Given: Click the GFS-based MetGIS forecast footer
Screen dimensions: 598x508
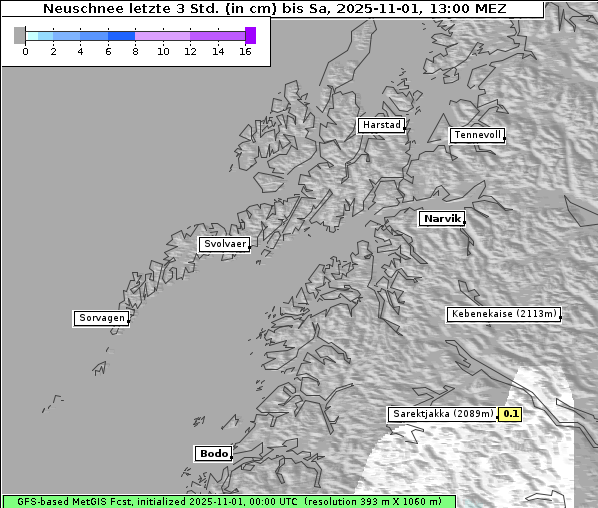Looking at the screenshot, I should (x=229, y=502).
